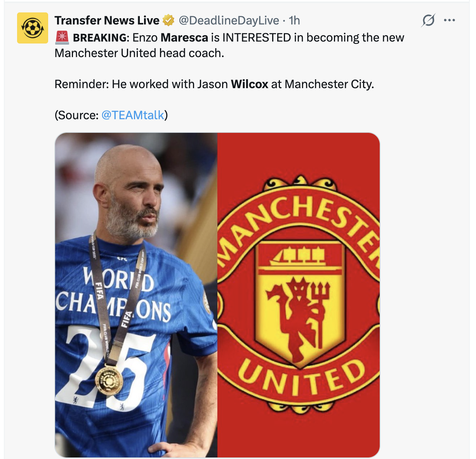Open the three-dot more options menu
Viewport: 476px width, 459px height.
(x=449, y=20)
